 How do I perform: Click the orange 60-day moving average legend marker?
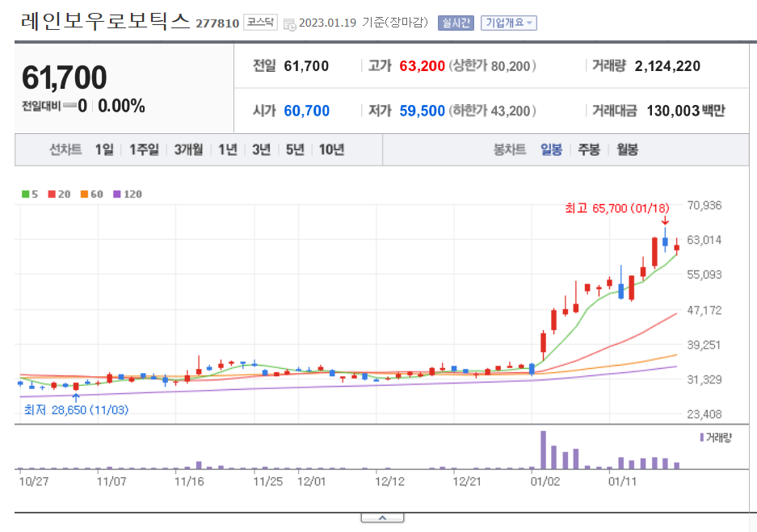tap(84, 194)
